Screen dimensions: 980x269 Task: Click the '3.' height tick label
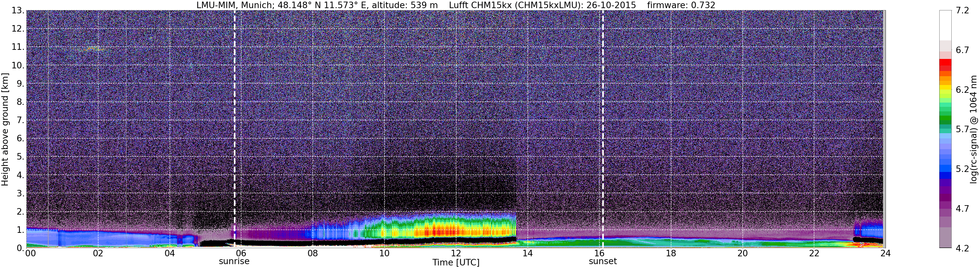pos(21,193)
